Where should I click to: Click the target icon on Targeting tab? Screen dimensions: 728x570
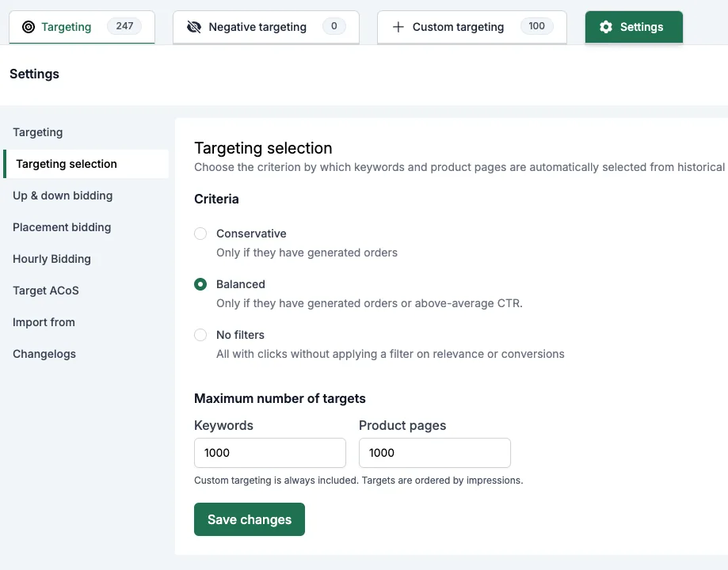tap(29, 27)
